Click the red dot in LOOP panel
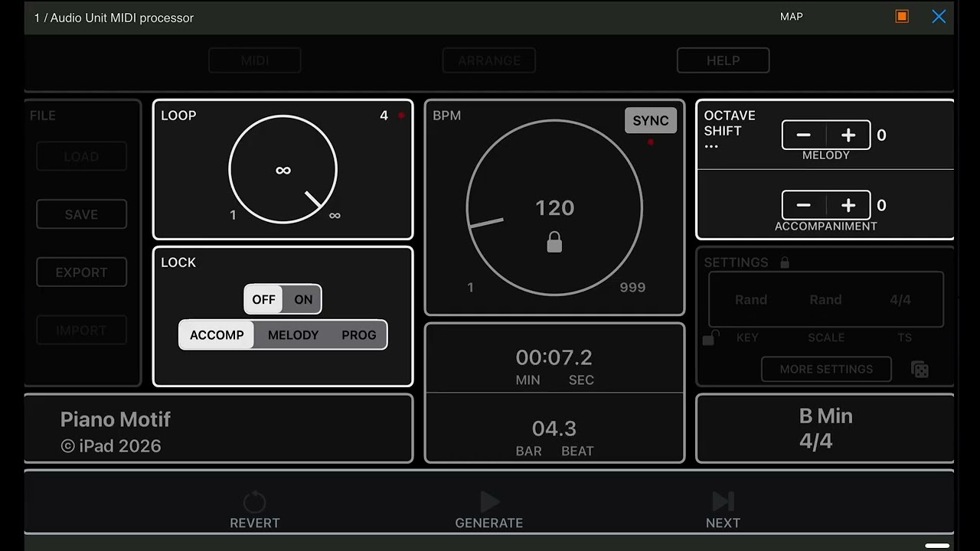The height and width of the screenshot is (551, 980). pos(401,116)
